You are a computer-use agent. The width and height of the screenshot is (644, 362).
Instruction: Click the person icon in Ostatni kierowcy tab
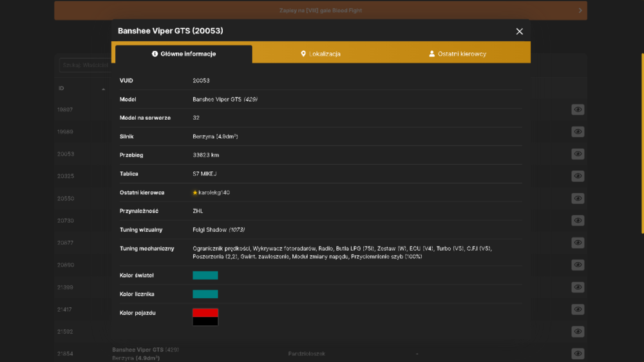coord(431,54)
